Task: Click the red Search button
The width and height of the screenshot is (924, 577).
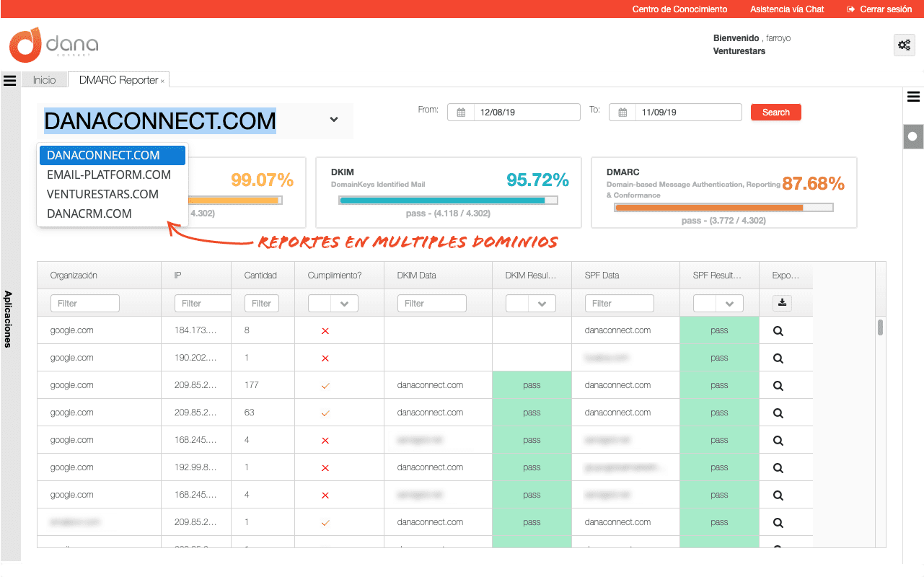Action: 776,113
